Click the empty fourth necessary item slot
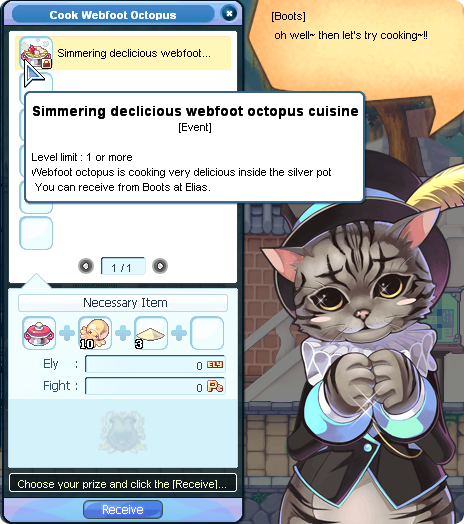 click(207, 333)
